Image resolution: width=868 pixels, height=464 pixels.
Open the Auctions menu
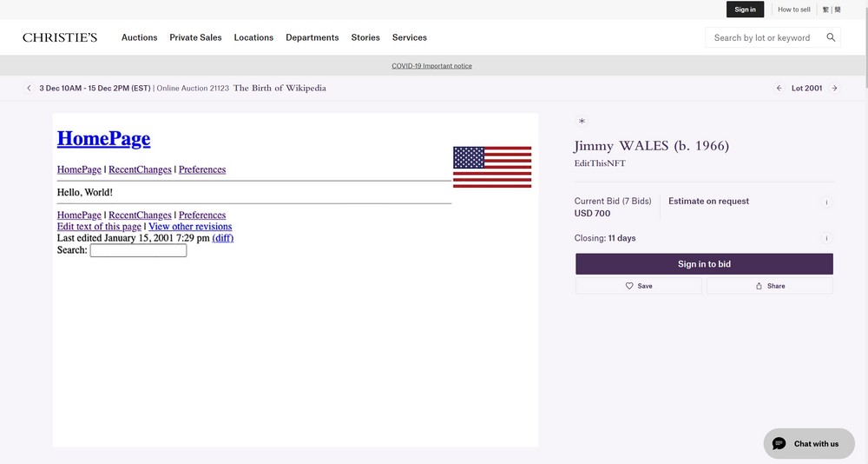click(x=140, y=37)
